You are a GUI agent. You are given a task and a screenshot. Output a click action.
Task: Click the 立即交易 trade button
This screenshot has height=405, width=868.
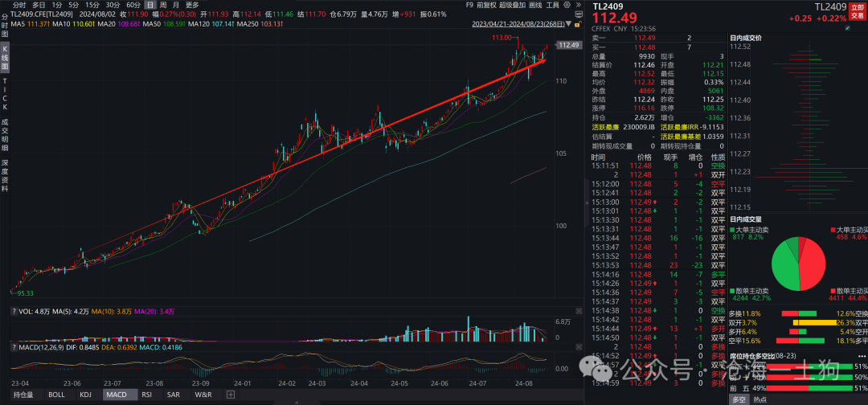[x=857, y=11]
